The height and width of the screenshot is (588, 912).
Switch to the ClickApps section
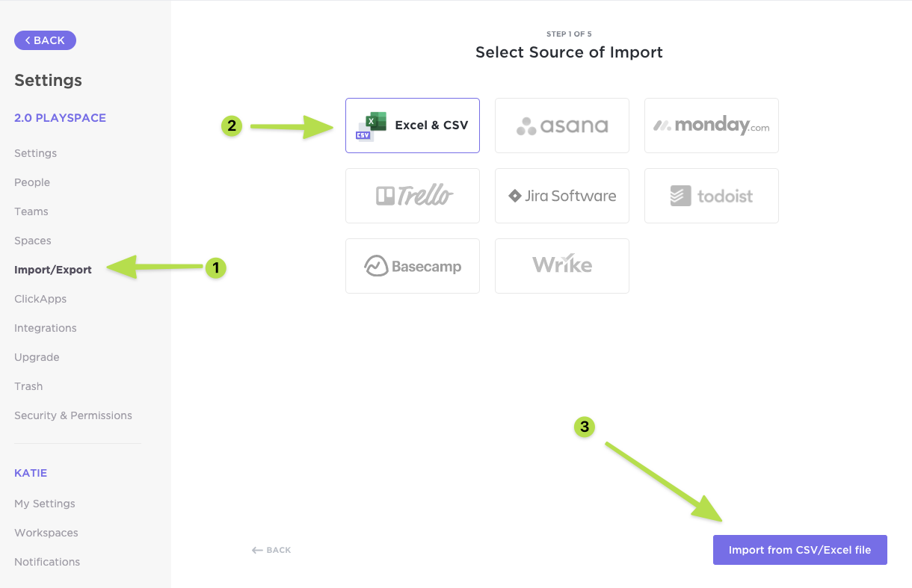click(40, 298)
